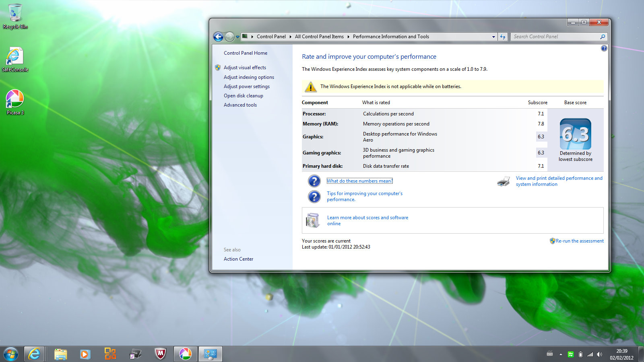Select the SafeConsole desktop shortcut

pyautogui.click(x=15, y=60)
